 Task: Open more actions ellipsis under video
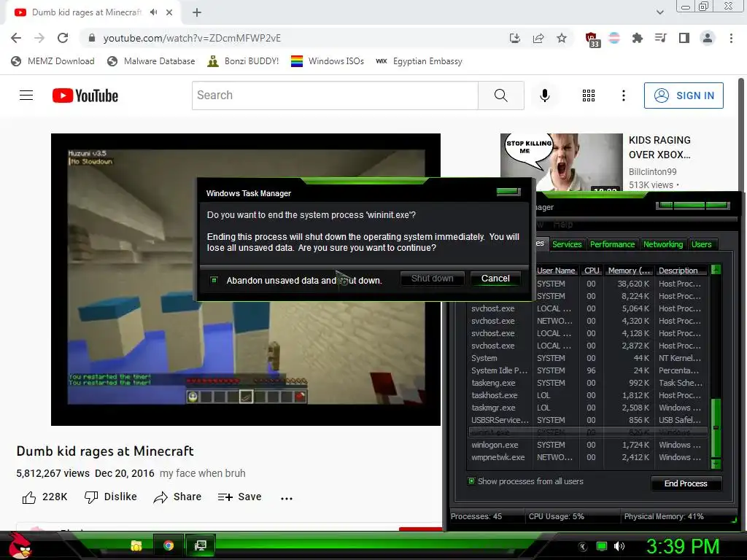pyautogui.click(x=286, y=498)
